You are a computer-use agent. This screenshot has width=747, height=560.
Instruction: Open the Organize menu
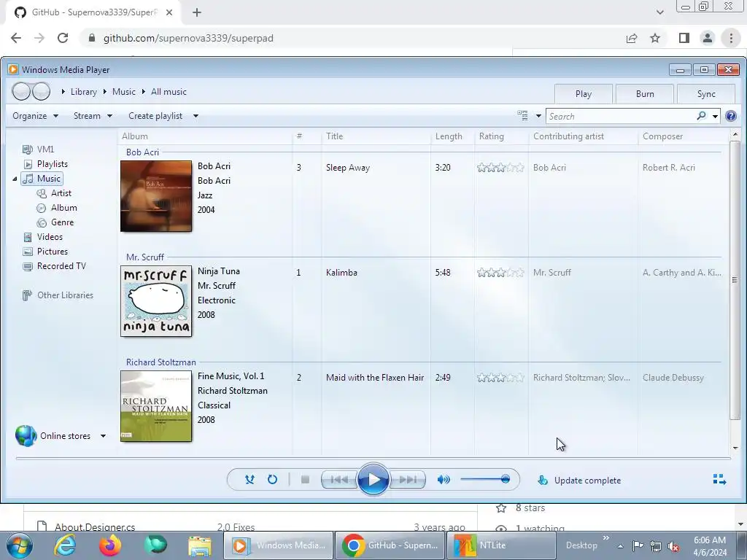(x=35, y=116)
